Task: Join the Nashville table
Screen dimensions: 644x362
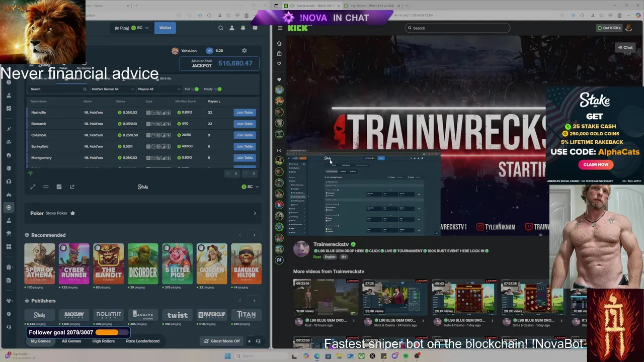Action: click(245, 113)
